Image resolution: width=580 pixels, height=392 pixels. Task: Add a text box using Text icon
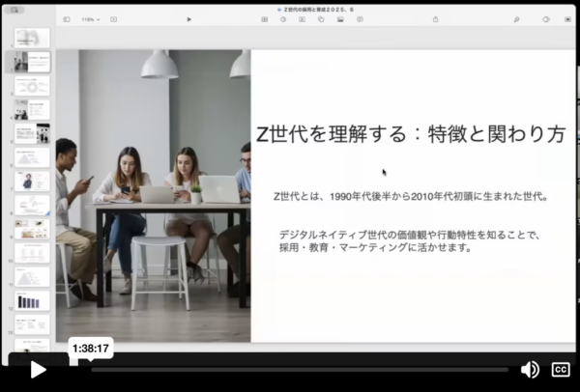pos(303,18)
